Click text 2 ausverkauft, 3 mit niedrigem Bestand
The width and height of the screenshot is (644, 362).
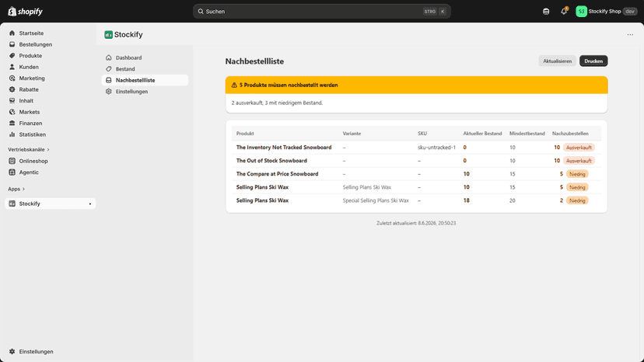coord(277,103)
